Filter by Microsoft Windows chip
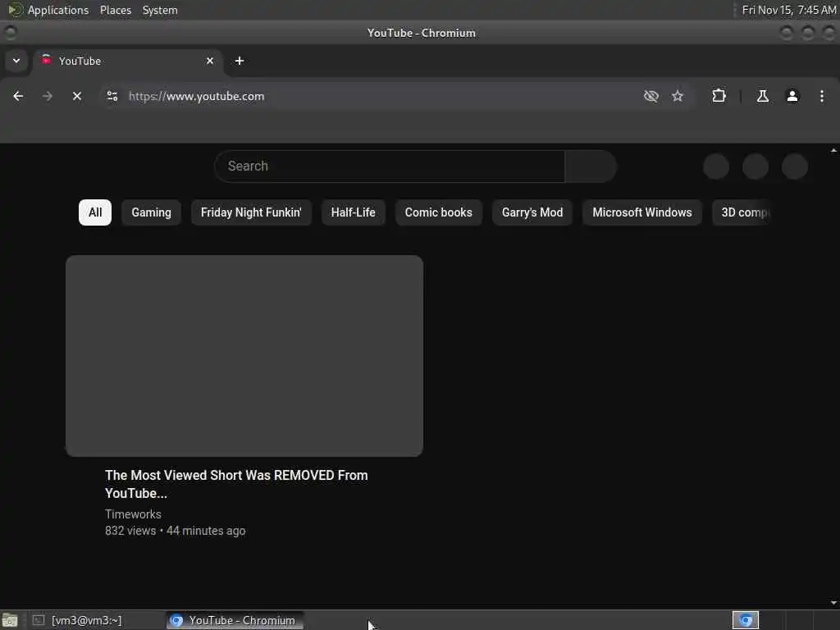 641,212
